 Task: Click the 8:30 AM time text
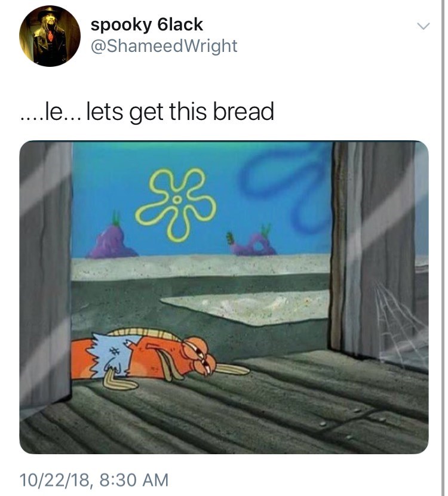tap(134, 479)
